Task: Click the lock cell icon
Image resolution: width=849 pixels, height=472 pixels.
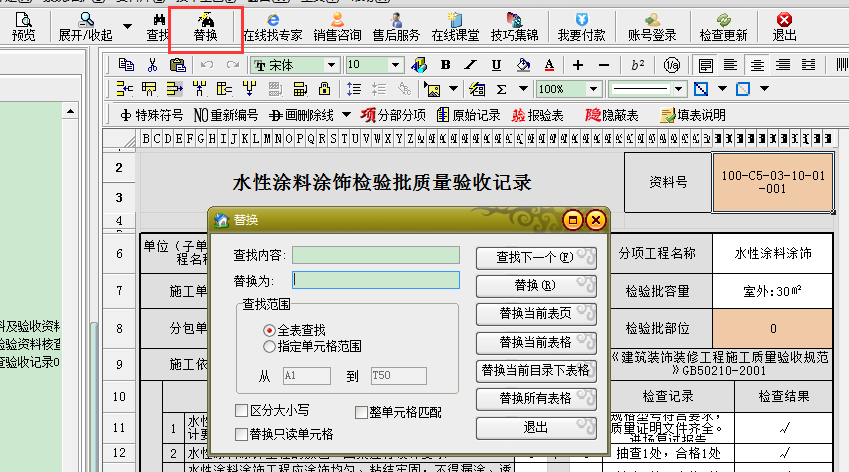Action: coord(324,89)
